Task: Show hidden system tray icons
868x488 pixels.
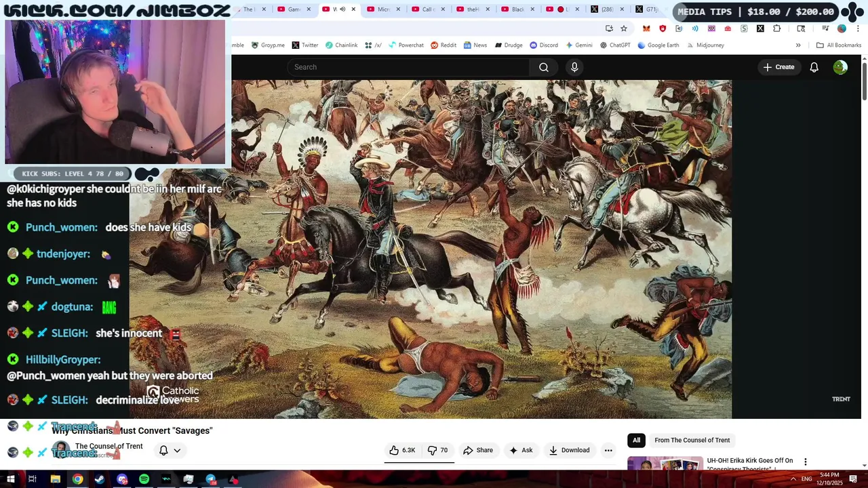Action: pos(793,479)
